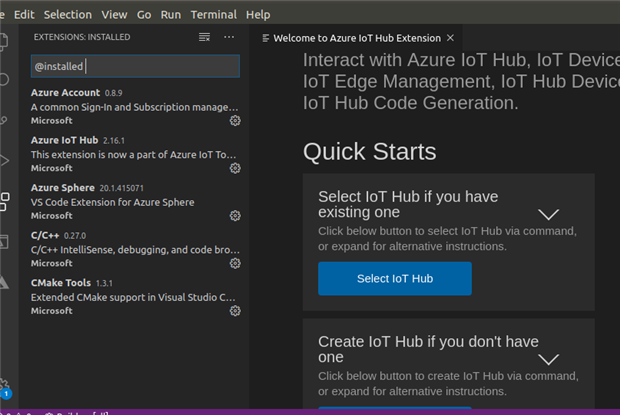Open the Extensions panel more actions ellipsis
Screen dimensions: 620x415
[229, 37]
